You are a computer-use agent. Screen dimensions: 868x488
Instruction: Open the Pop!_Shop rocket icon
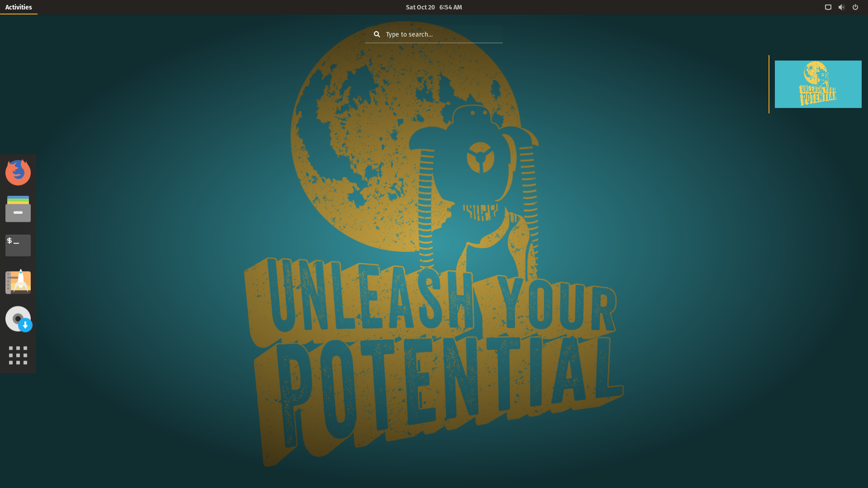pos(18,282)
